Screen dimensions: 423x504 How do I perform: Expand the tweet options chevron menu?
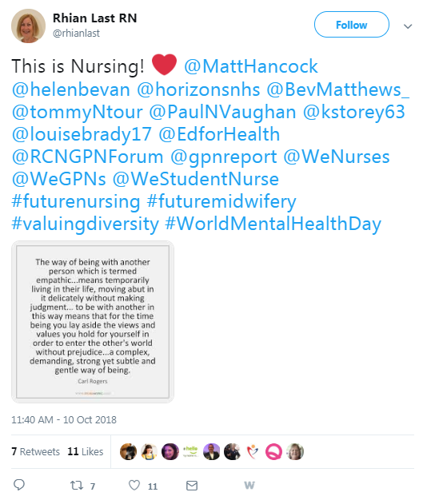coord(408,26)
